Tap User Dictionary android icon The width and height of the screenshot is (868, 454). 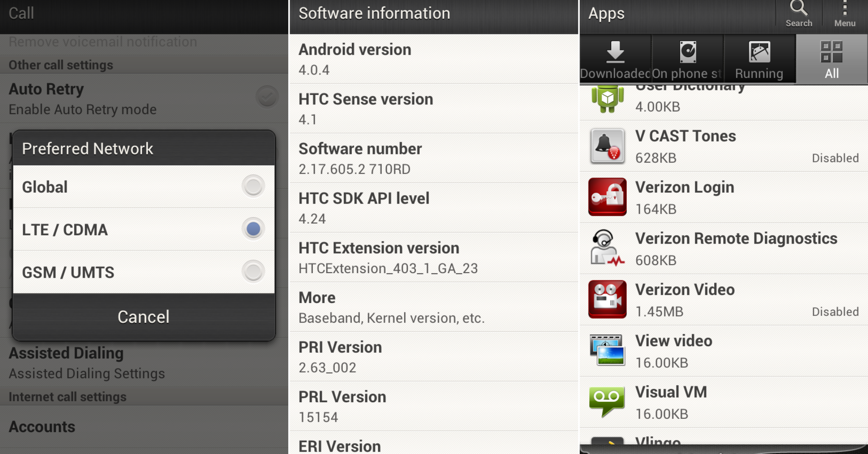607,99
